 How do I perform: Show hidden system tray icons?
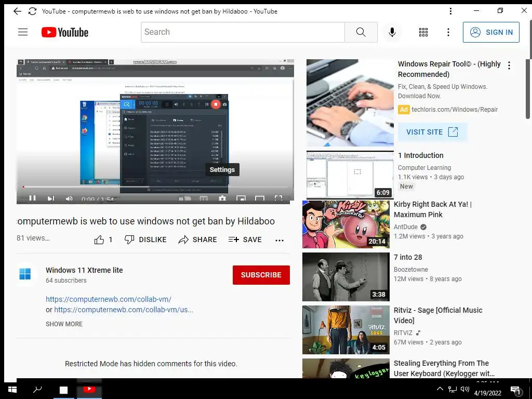click(440, 389)
